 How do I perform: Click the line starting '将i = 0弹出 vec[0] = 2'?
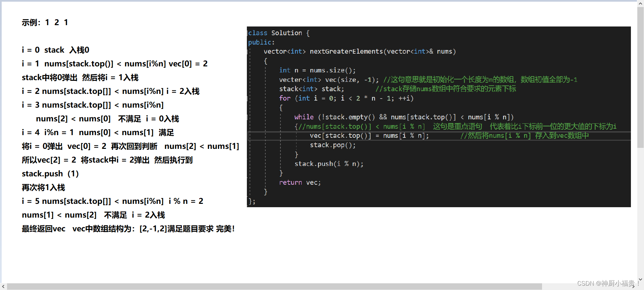pyautogui.click(x=130, y=146)
